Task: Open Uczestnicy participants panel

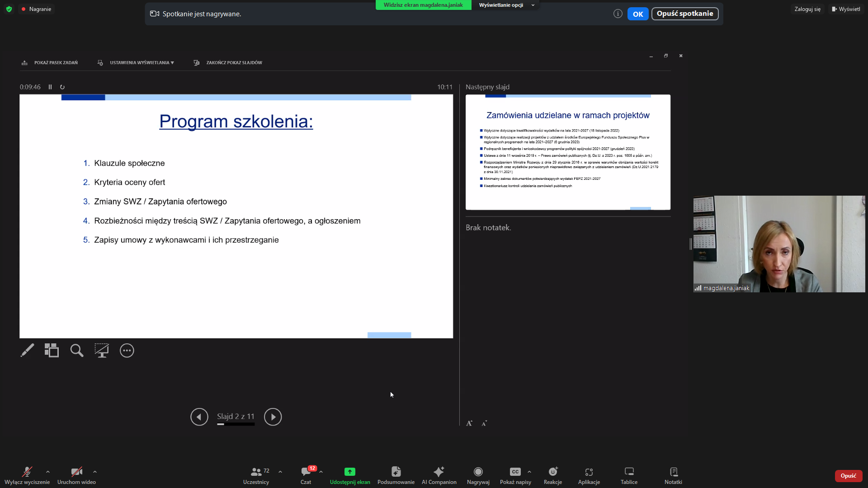Action: [256, 475]
